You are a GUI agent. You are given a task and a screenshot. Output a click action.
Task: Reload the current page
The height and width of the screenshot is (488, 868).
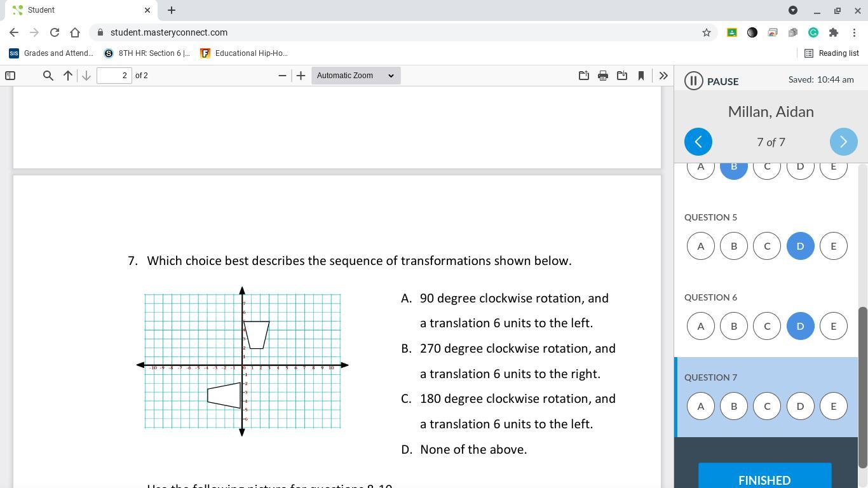click(x=55, y=32)
